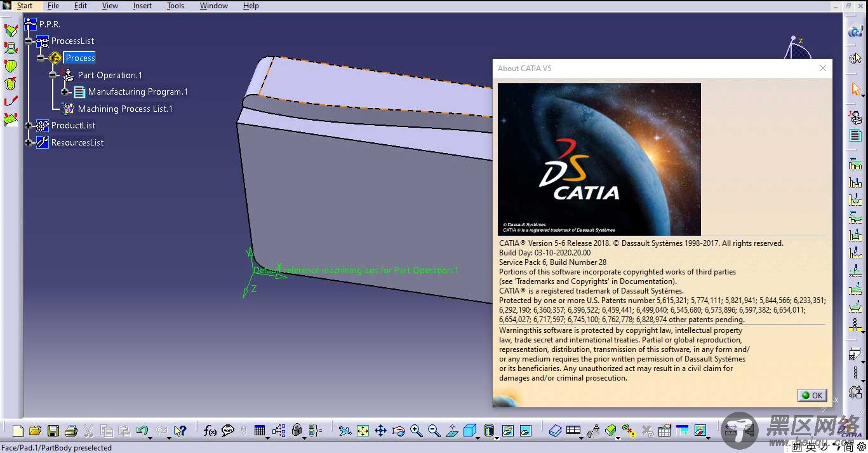Open the Edit menu
Viewport: 868px width, 453px height.
coord(81,6)
